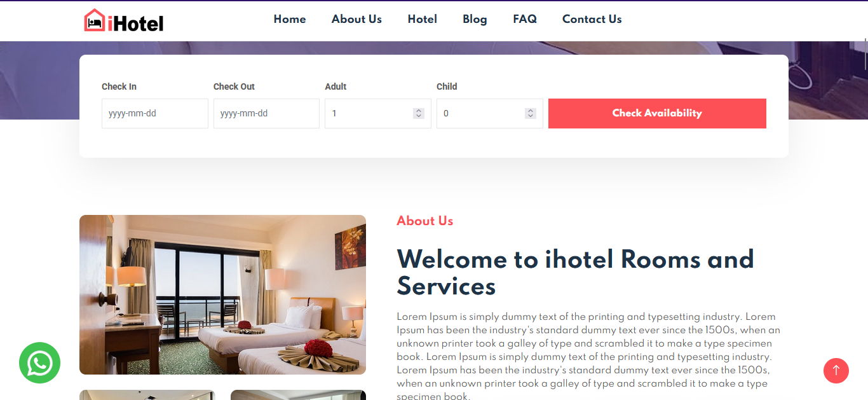Select the Adult number field
The image size is (868, 400).
click(378, 113)
